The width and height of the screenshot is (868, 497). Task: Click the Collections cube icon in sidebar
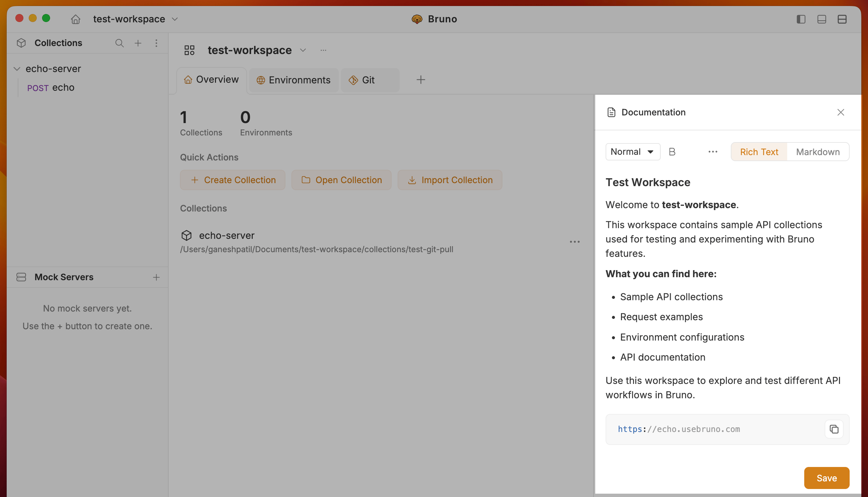point(21,43)
